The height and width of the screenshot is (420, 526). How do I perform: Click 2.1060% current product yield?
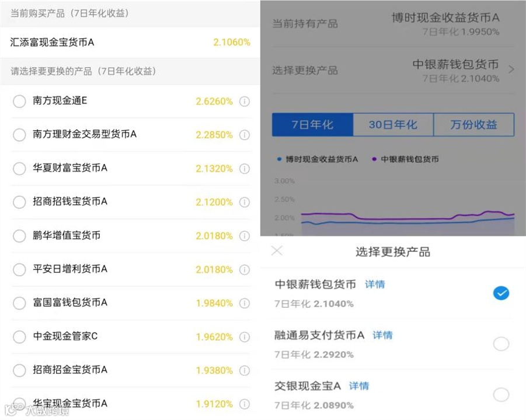pos(232,42)
